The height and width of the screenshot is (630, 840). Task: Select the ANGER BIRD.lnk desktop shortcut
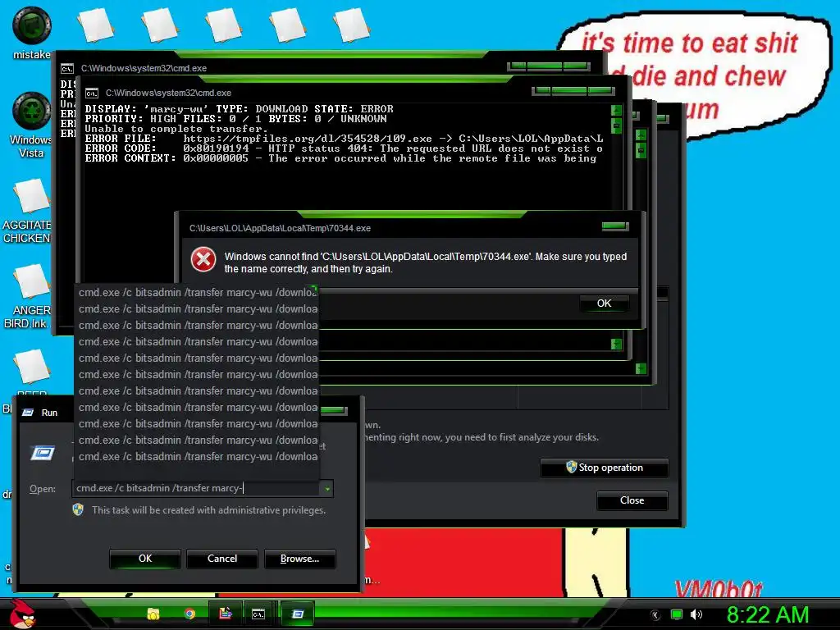point(27,295)
